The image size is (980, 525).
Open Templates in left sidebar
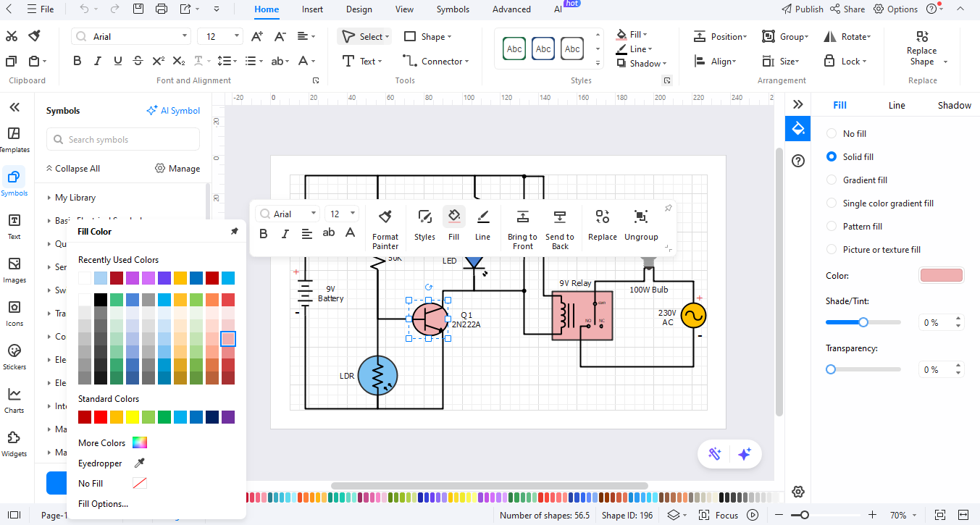[14, 140]
